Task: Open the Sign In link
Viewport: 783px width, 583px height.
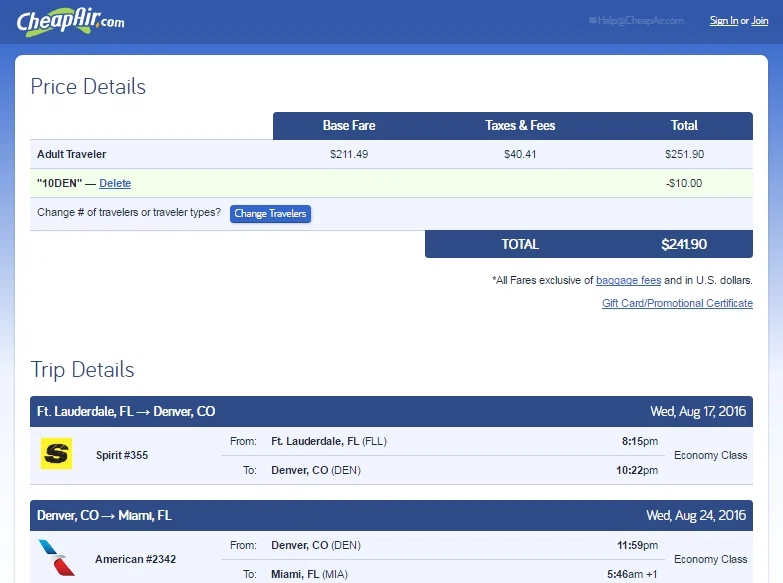Action: pyautogui.click(x=724, y=20)
